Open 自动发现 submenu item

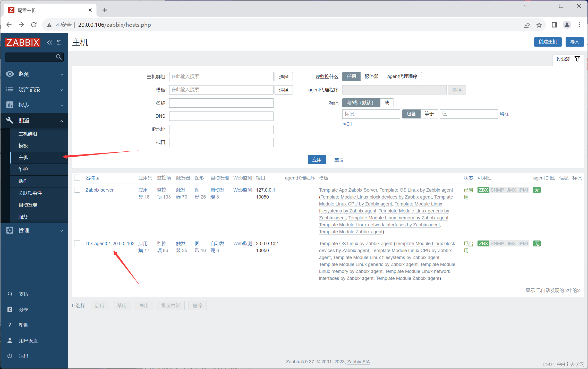39,205
